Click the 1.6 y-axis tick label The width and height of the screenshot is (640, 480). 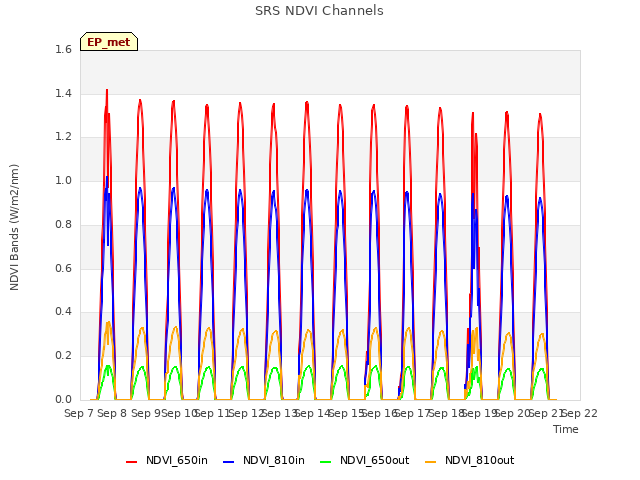point(63,50)
